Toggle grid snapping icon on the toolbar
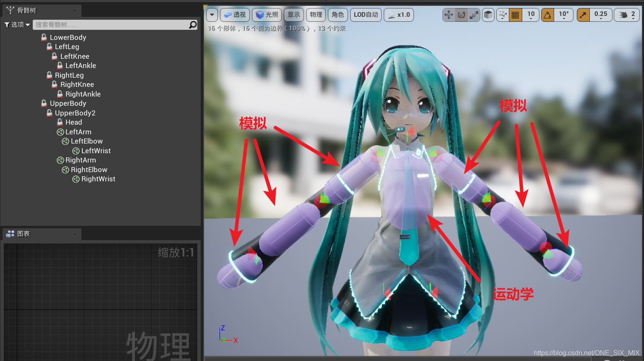This screenshot has height=361, width=644. coord(514,15)
